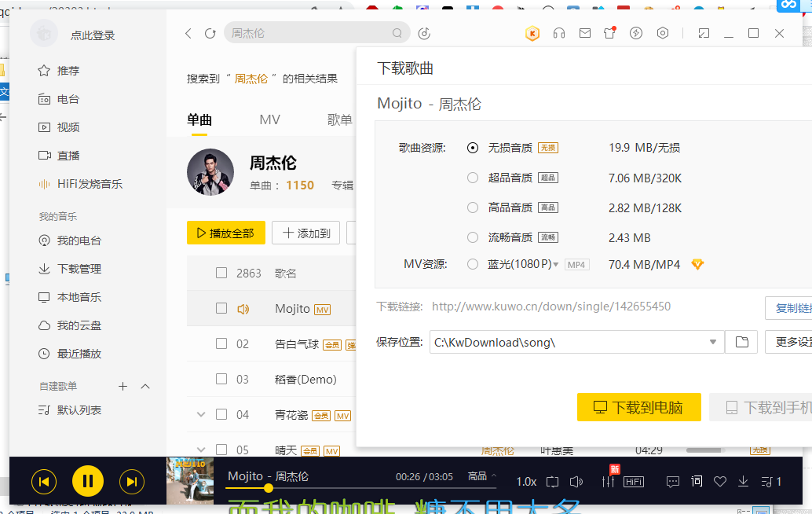Click the 周杰伦 search input field
This screenshot has height=514, width=812.
tap(317, 33)
